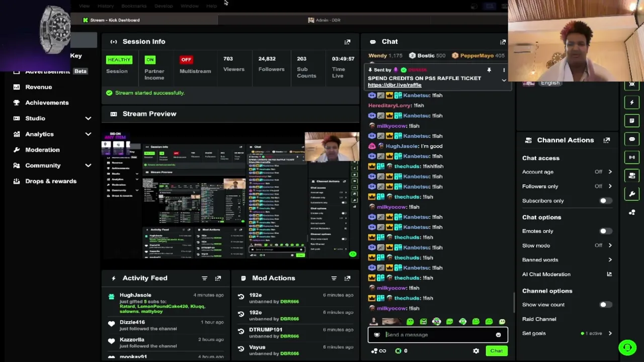Click HughJasole in the Activity Feed

point(135,295)
